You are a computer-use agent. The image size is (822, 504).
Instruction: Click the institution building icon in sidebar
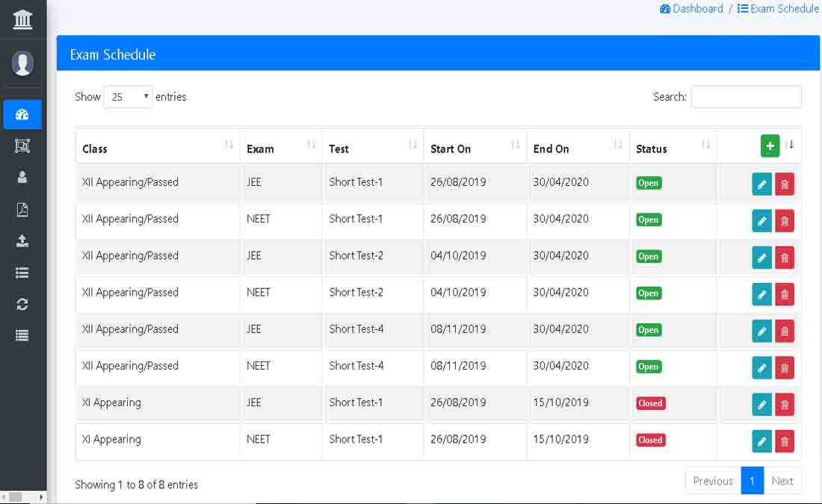(22, 19)
